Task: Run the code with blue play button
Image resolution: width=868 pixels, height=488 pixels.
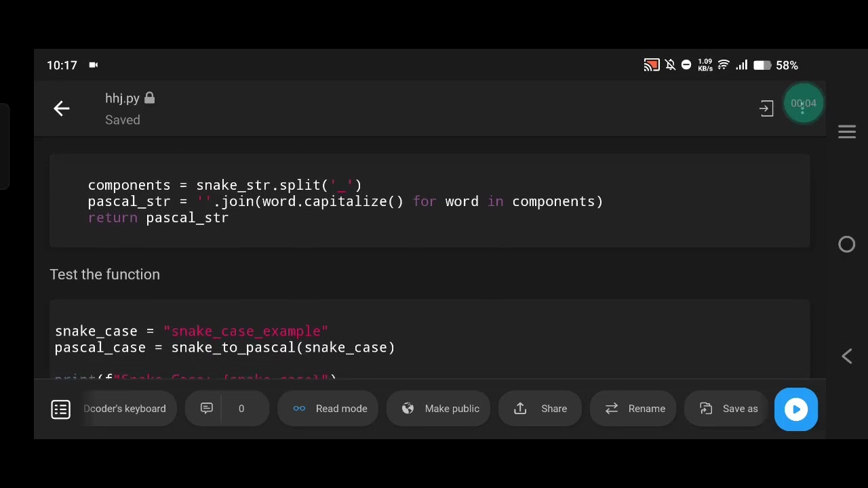Action: pos(796,409)
